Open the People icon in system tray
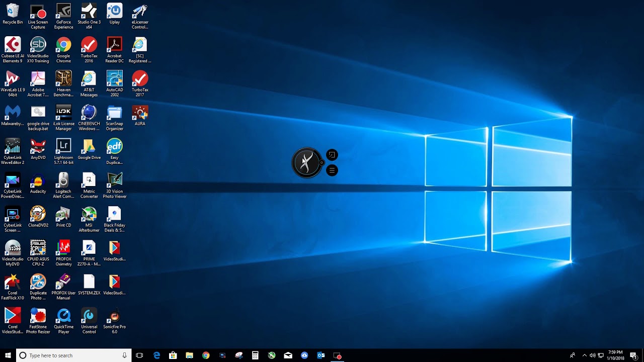The image size is (644, 362). (x=573, y=355)
